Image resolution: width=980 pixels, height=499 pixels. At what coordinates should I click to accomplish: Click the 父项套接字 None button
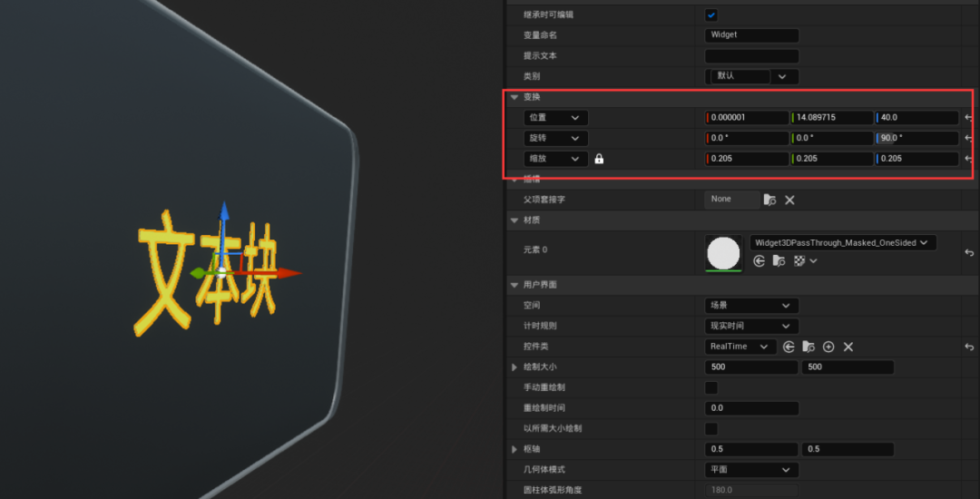pyautogui.click(x=732, y=200)
